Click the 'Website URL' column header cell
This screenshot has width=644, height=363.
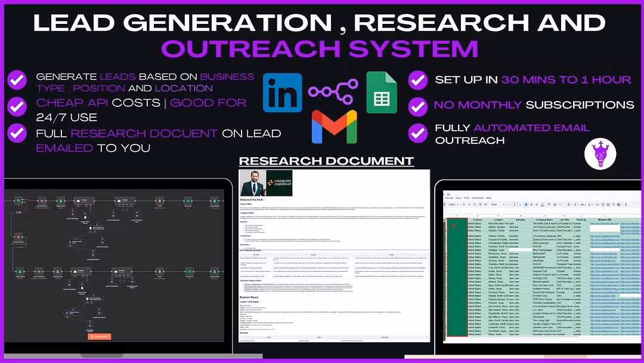pos(605,220)
